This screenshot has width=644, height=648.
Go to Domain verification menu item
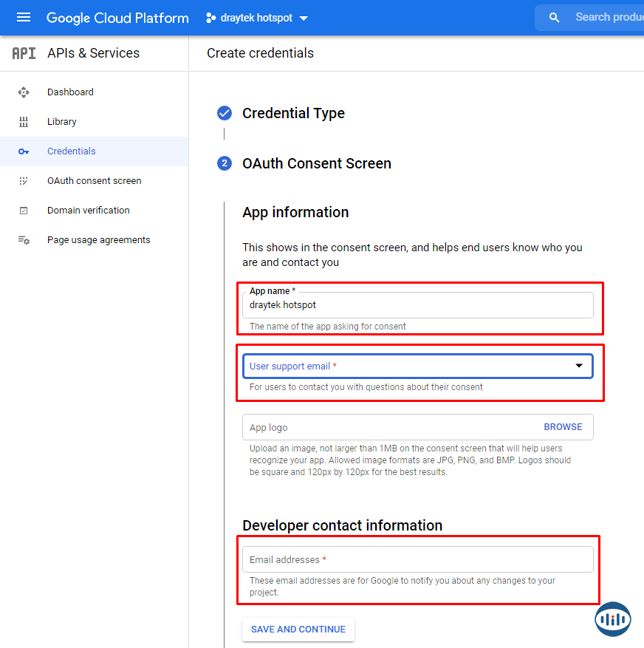(x=88, y=211)
